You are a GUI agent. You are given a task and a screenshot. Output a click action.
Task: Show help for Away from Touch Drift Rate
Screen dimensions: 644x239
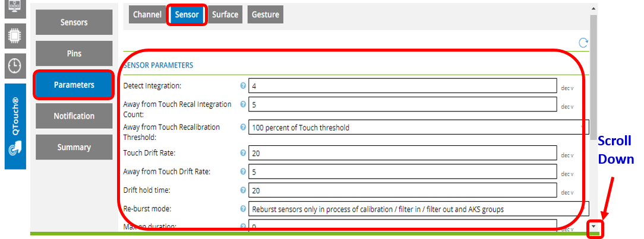(x=242, y=171)
